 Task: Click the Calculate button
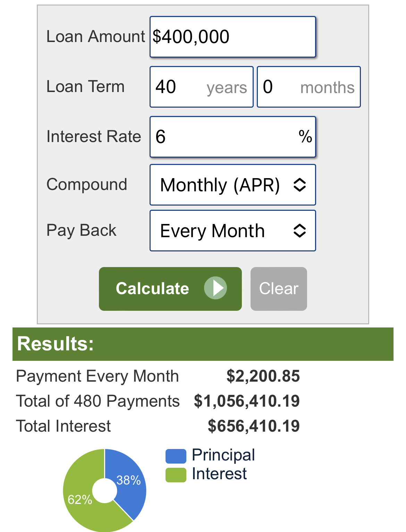tap(170, 289)
